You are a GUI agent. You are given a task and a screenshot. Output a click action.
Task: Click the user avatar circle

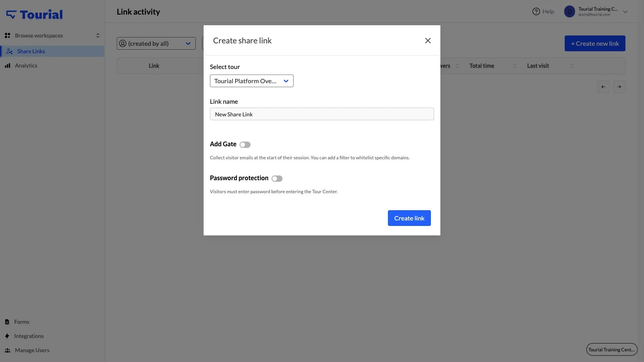pyautogui.click(x=569, y=11)
